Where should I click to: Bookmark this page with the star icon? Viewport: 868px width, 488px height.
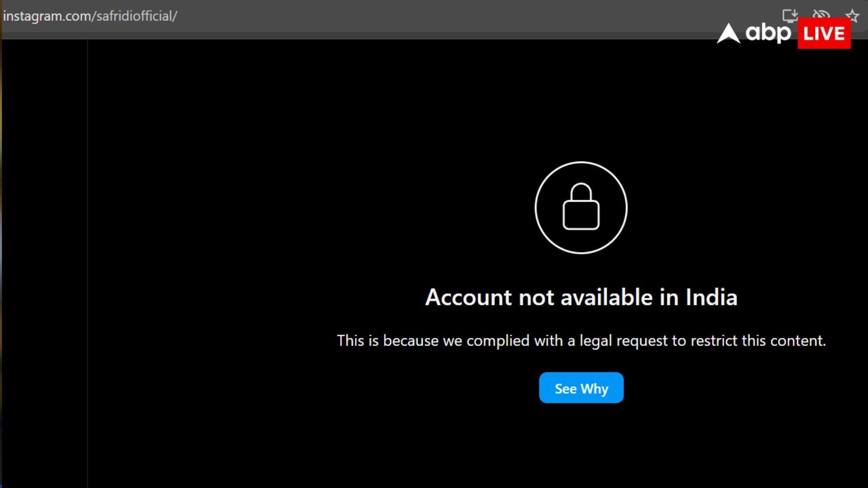pos(852,16)
